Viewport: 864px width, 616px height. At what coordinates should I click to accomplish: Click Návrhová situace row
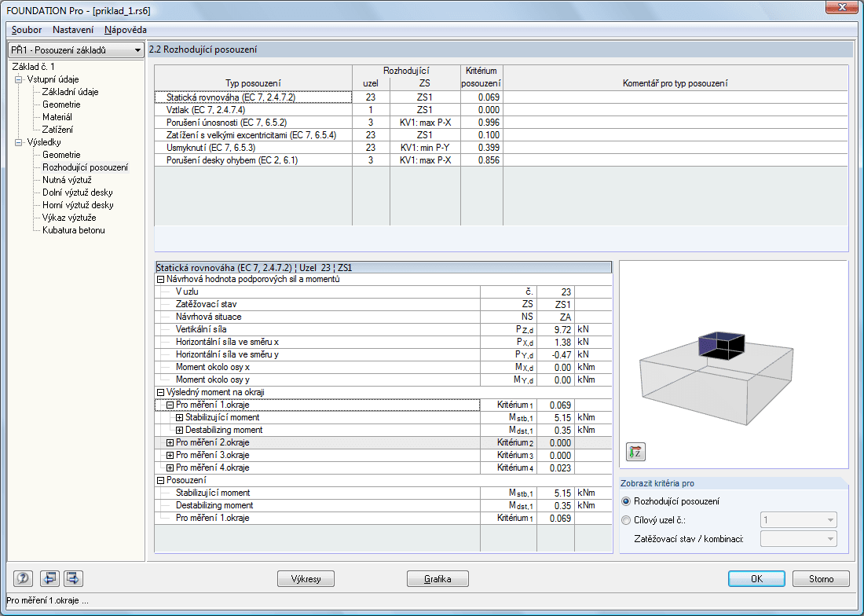click(383, 317)
